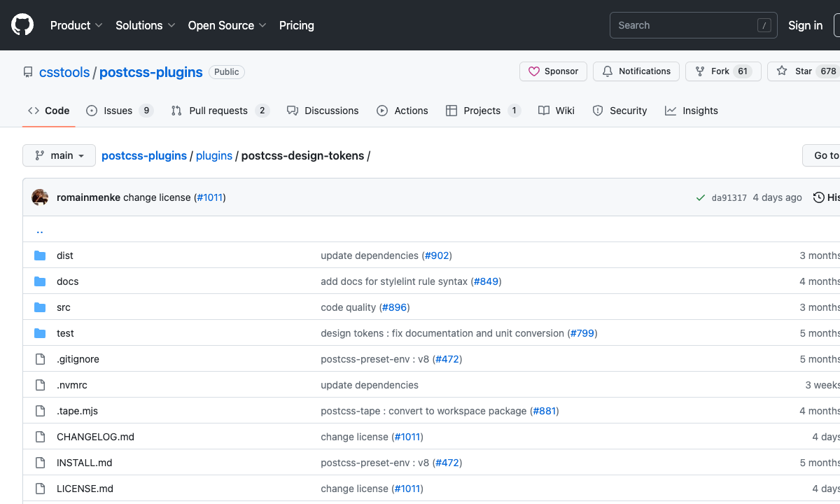Expand the Product menu

[76, 25]
